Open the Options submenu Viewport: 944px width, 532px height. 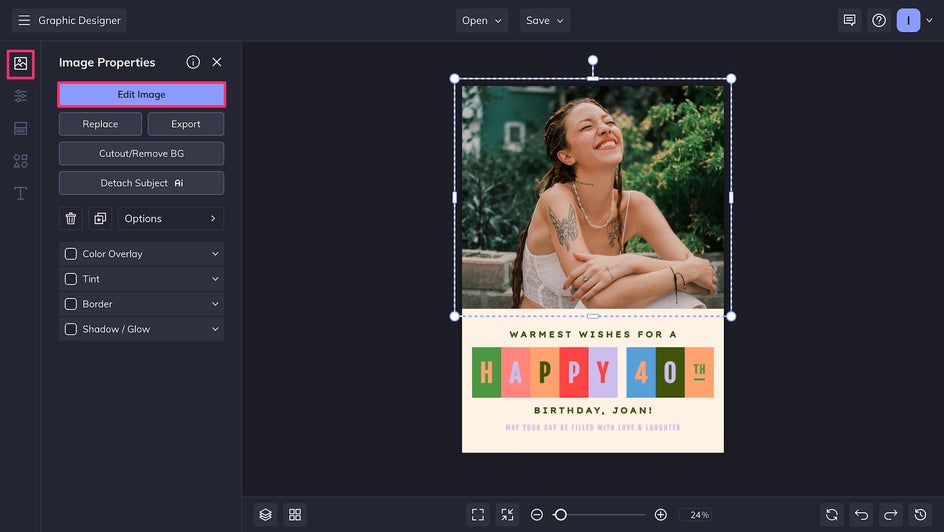point(171,218)
